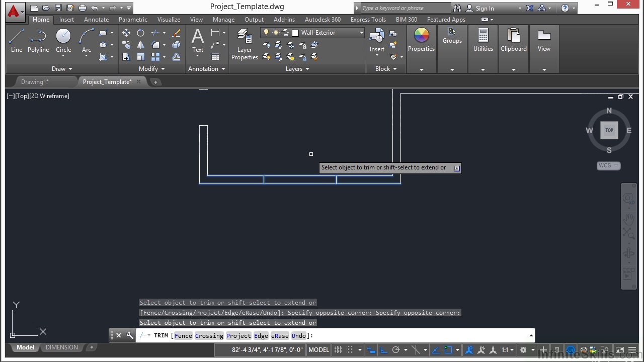Choose the eRase option in command line
The width and height of the screenshot is (644, 362).
tap(280, 336)
